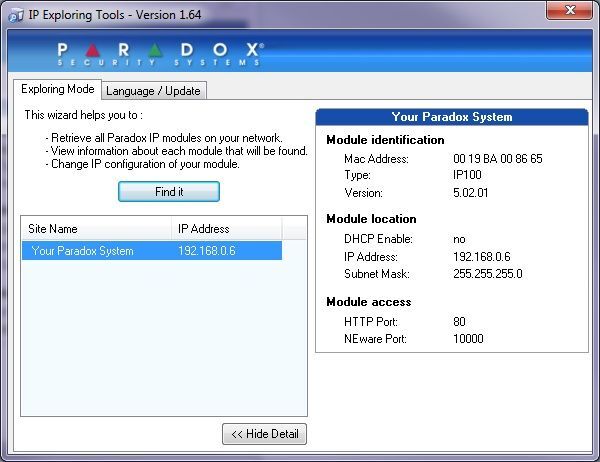The image size is (600, 462).
Task: Click the 192.168.0.6 cell in the list
Action: 207,251
